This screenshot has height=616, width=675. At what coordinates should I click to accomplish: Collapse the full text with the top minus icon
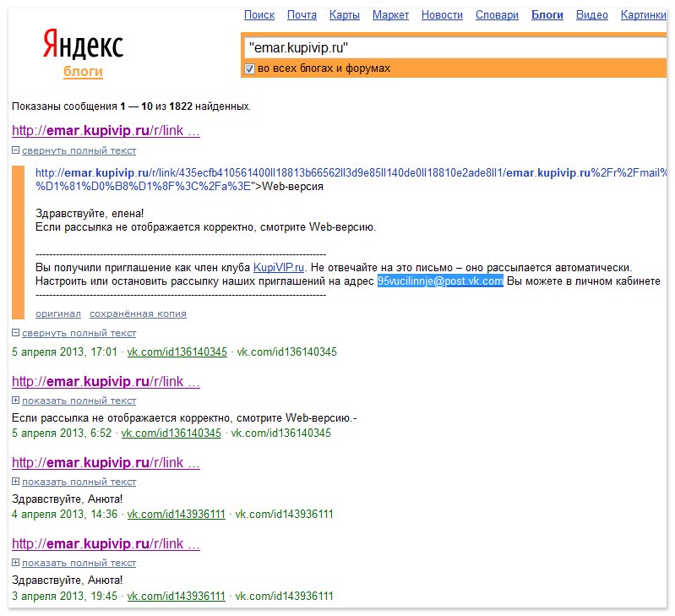15,150
